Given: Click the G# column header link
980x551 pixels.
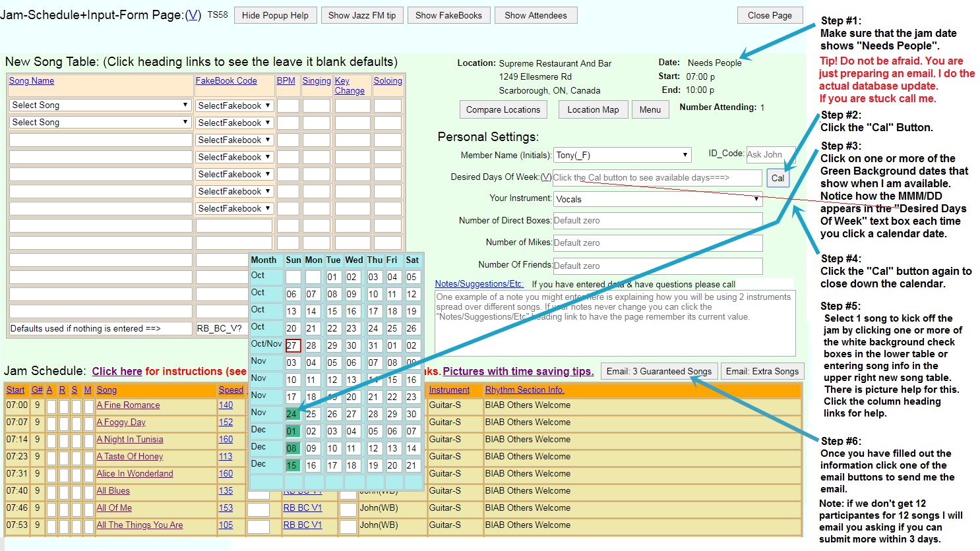Looking at the screenshot, I should point(37,390).
